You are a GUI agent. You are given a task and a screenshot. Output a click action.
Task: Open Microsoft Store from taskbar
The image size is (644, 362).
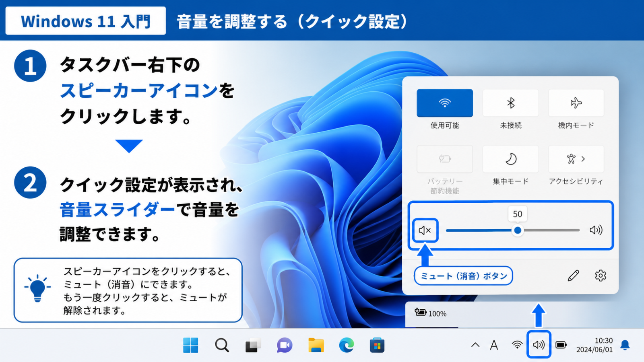tap(377, 345)
